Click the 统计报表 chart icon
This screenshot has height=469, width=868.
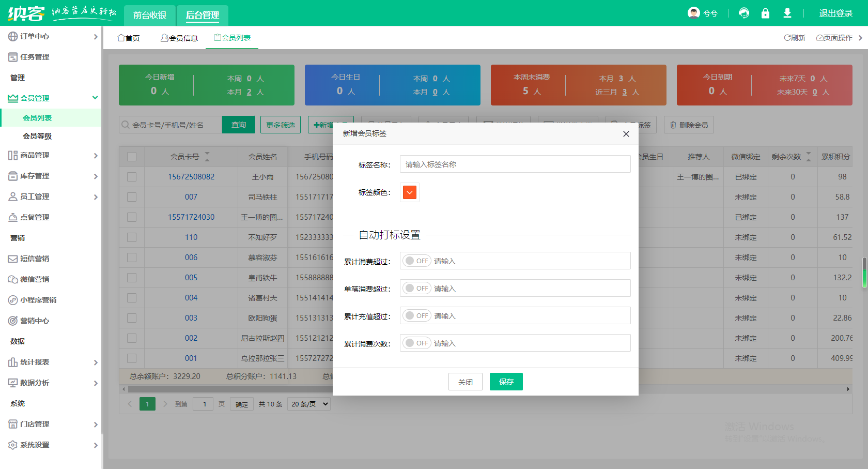click(13, 362)
